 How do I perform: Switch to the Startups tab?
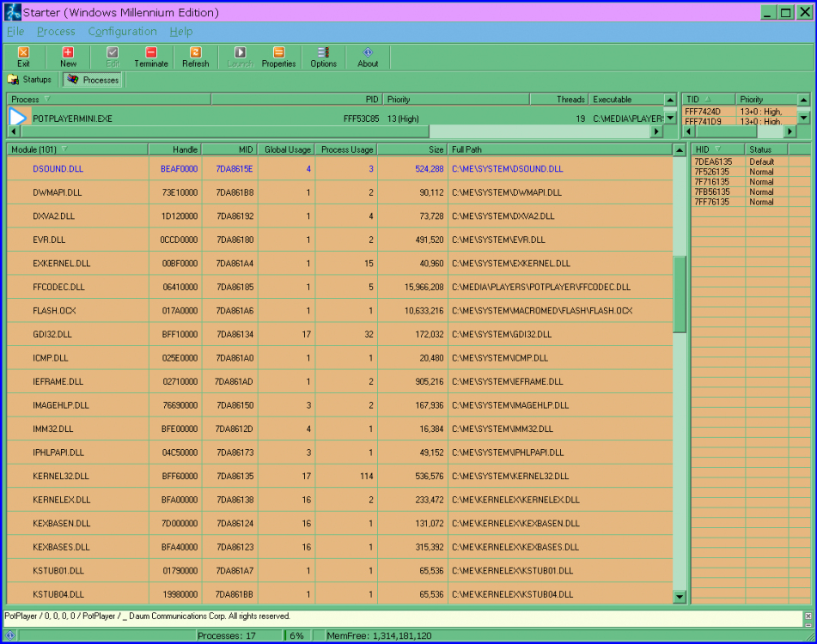tap(30, 80)
